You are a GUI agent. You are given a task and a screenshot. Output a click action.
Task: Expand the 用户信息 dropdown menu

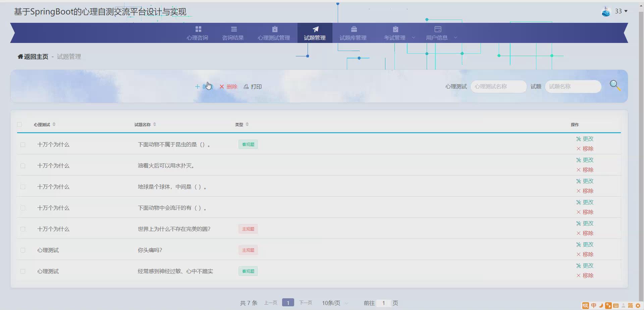(455, 38)
